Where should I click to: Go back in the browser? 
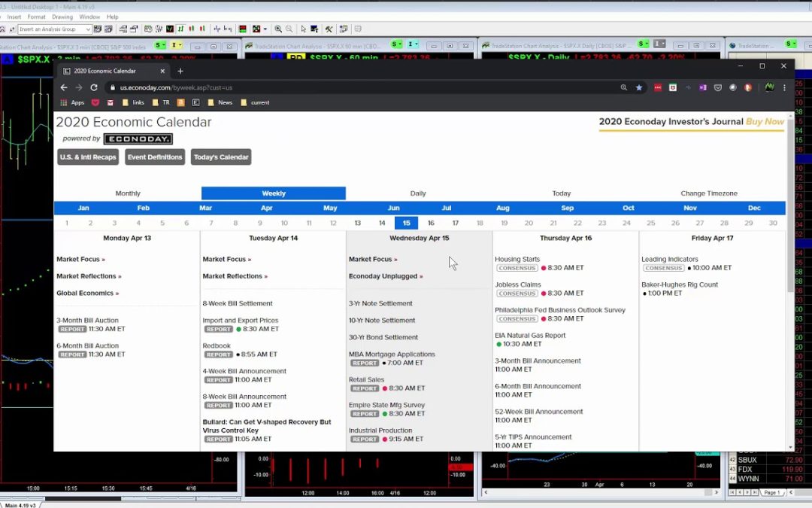[64, 87]
